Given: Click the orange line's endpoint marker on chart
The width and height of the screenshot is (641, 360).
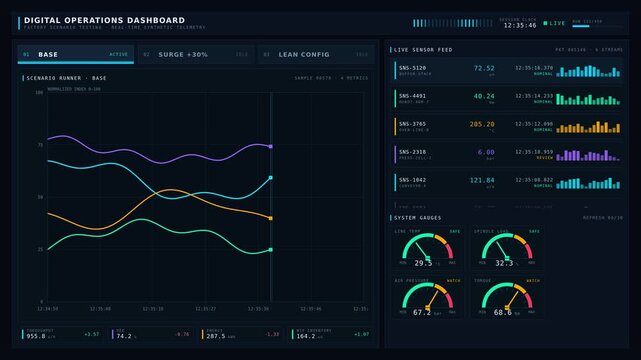Looking at the screenshot, I should 271,218.
